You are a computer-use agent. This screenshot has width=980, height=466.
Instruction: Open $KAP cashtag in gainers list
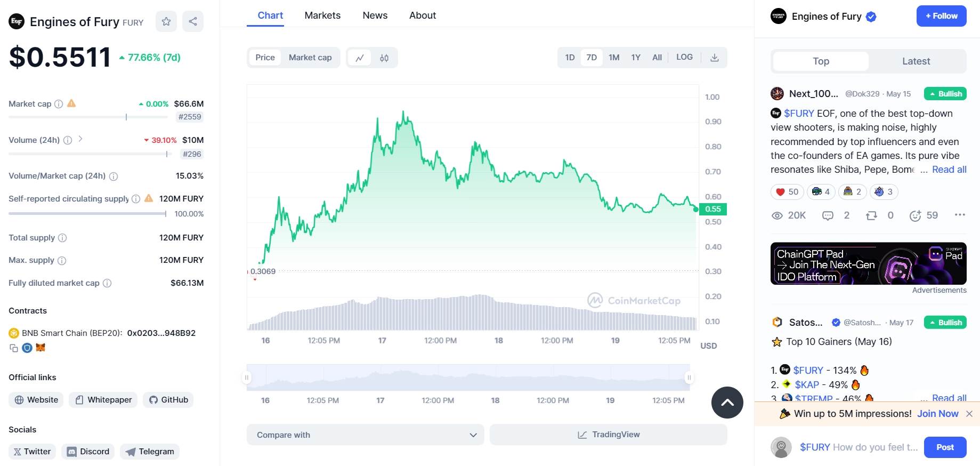807,384
